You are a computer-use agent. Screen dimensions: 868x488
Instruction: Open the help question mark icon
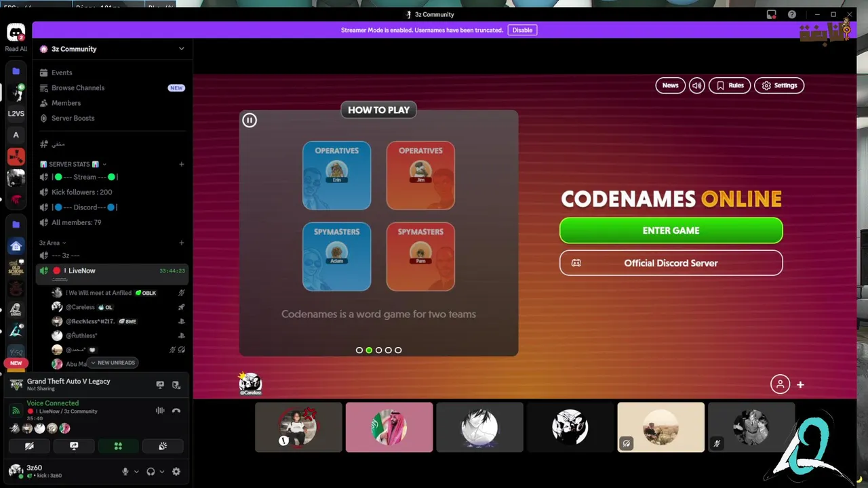(792, 14)
